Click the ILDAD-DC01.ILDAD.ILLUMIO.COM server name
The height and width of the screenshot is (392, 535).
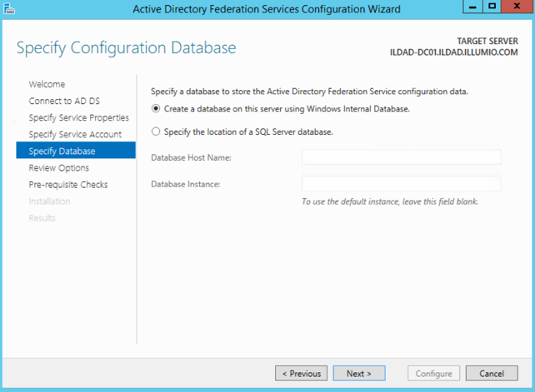(x=454, y=52)
